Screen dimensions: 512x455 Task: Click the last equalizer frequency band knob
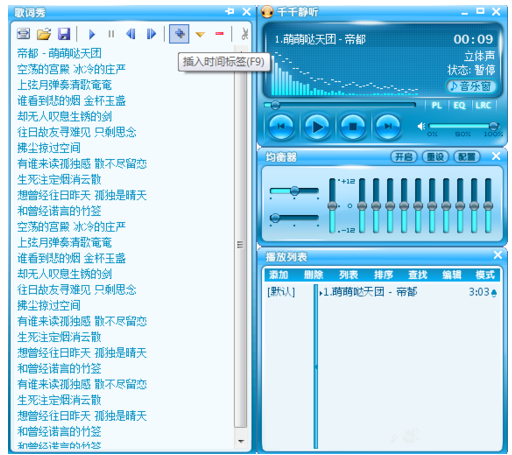(488, 206)
